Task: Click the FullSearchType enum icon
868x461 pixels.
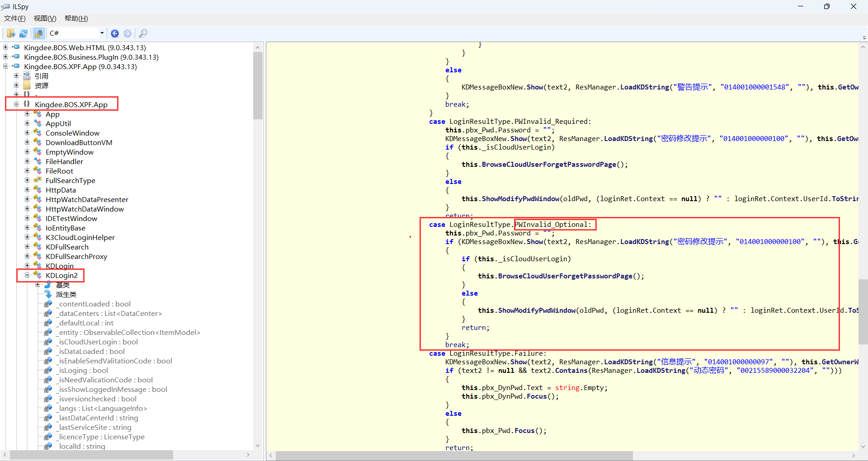Action: click(x=38, y=180)
